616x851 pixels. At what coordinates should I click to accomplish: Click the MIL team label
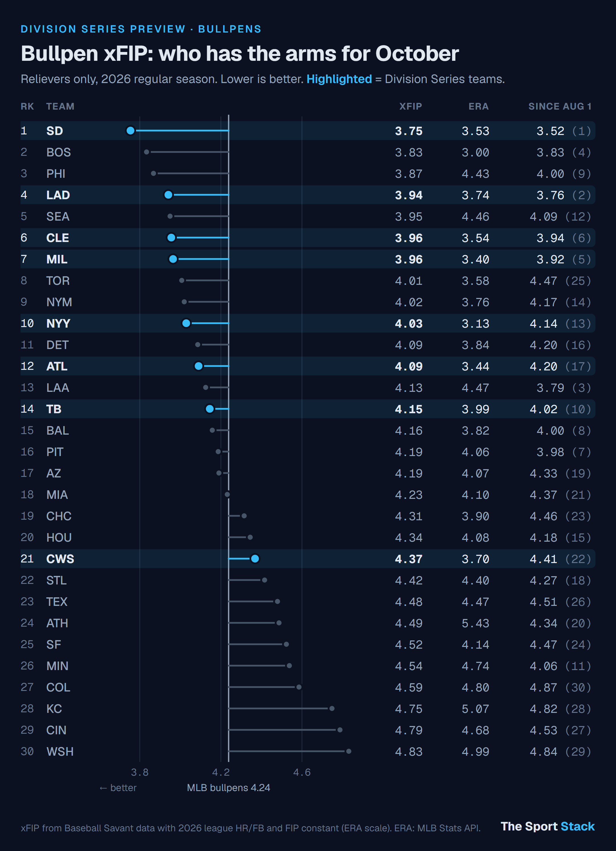57,259
